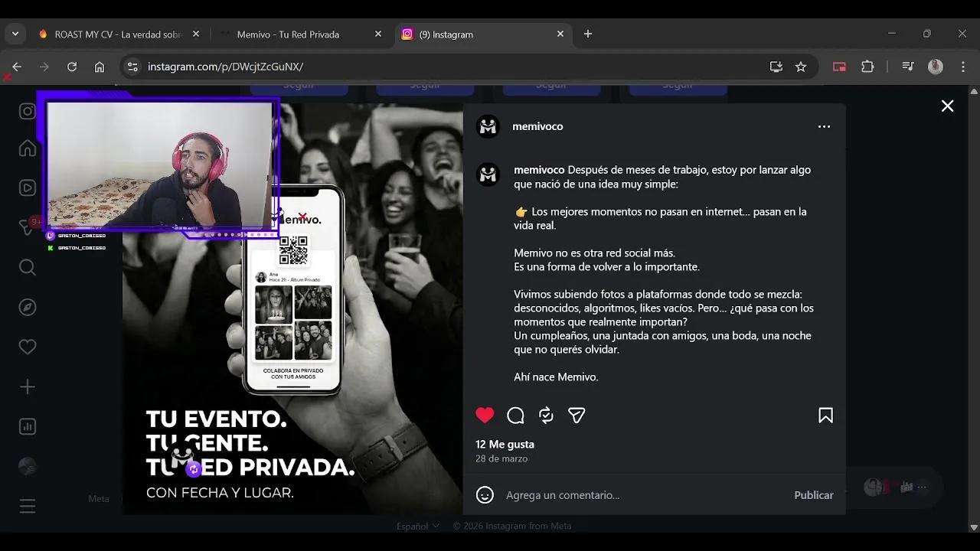980x551 pixels.
Task: Open the browser extensions puzzle icon
Action: click(x=867, y=67)
